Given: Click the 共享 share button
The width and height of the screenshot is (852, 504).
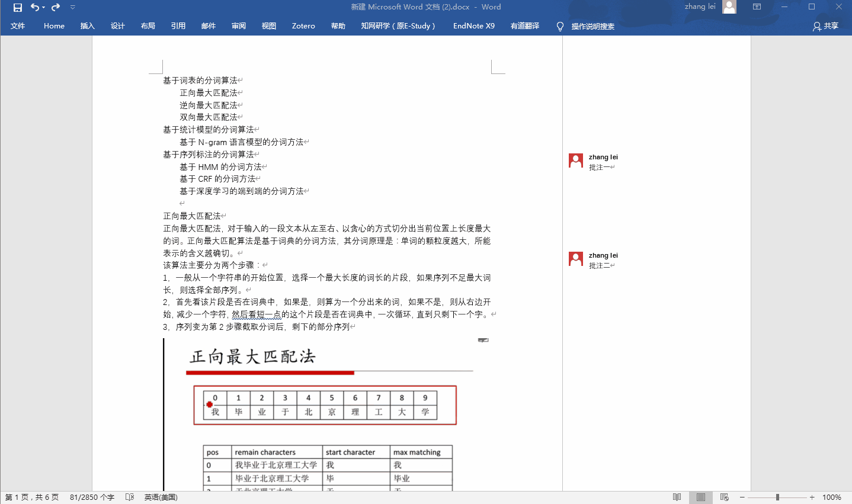Looking at the screenshot, I should pyautogui.click(x=825, y=26).
